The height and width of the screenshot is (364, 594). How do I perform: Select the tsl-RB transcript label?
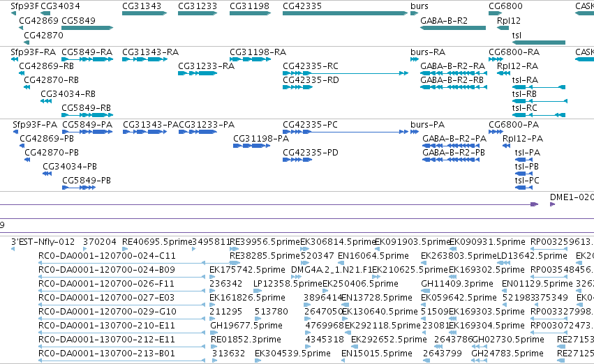pos(524,94)
